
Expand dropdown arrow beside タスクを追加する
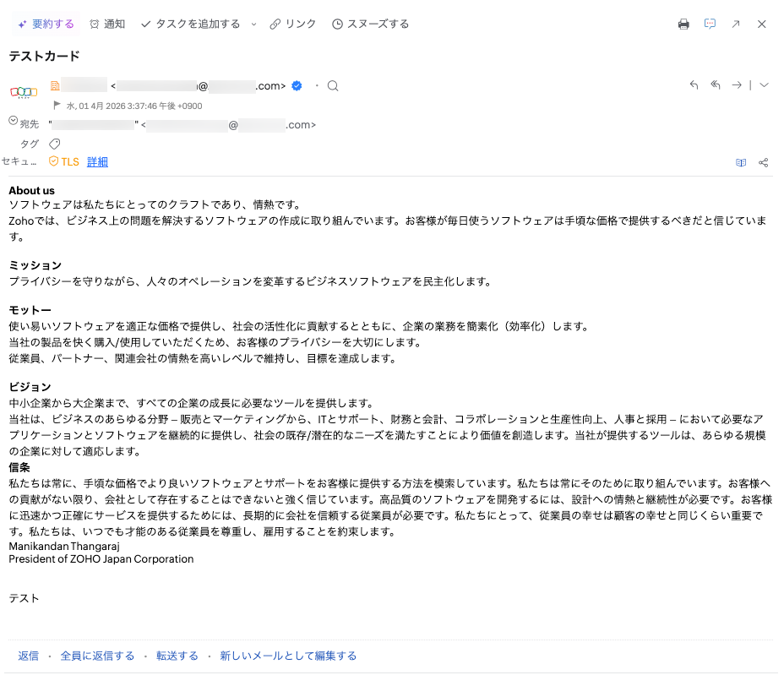(x=253, y=24)
